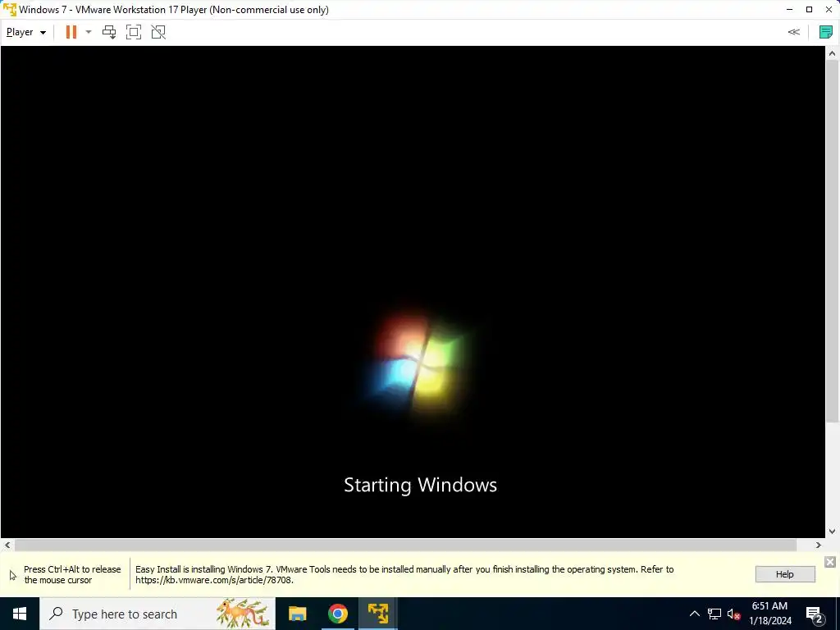
Task: Pause the virtual machine
Action: click(71, 32)
